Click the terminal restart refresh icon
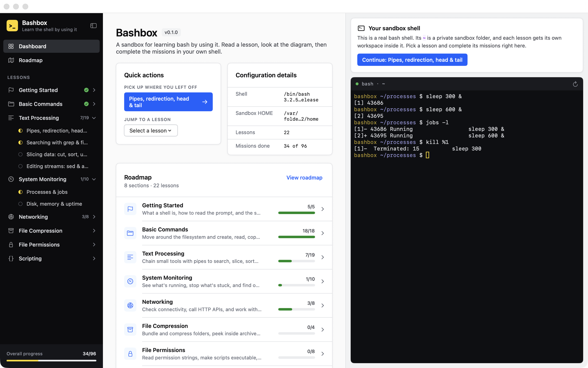 pos(575,84)
